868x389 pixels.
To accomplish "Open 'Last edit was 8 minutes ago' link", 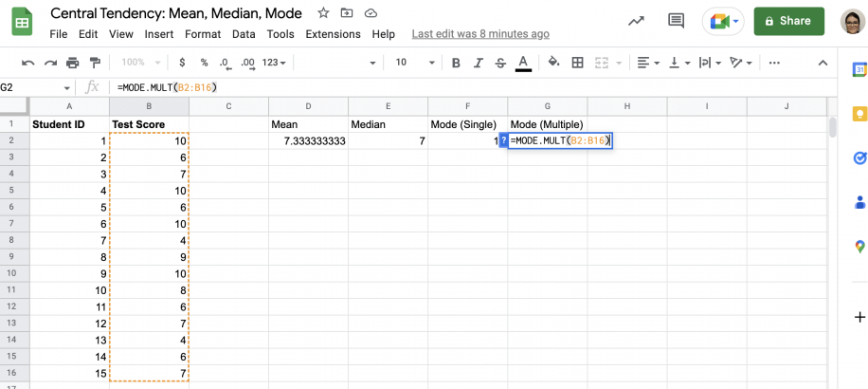I will pyautogui.click(x=480, y=34).
